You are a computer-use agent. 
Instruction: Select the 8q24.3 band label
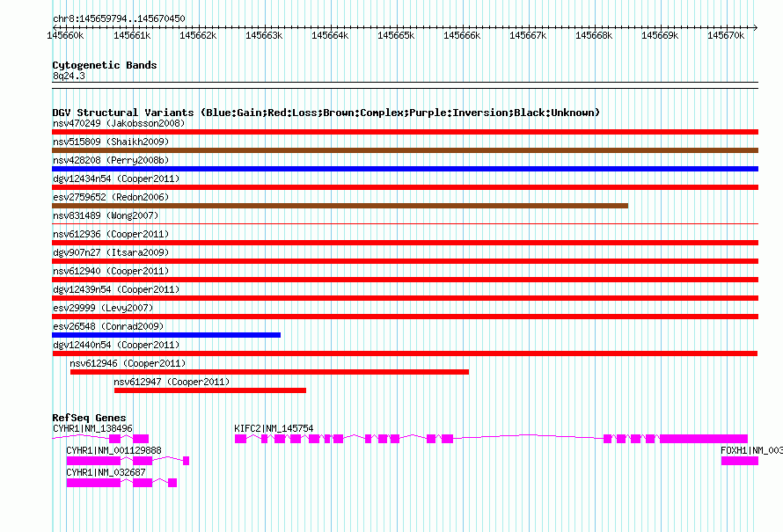click(69, 76)
